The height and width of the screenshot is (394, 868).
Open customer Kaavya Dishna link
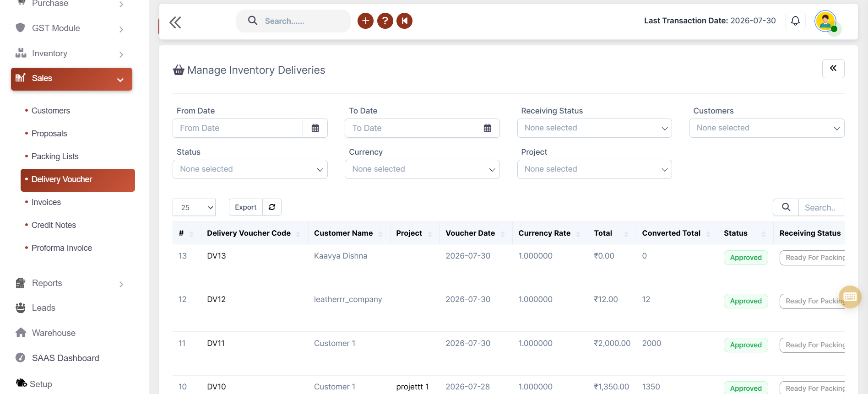pos(341,256)
